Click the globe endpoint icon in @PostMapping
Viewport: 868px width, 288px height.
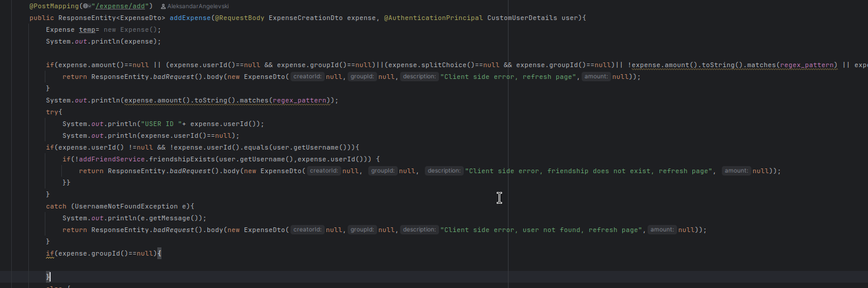click(85, 6)
